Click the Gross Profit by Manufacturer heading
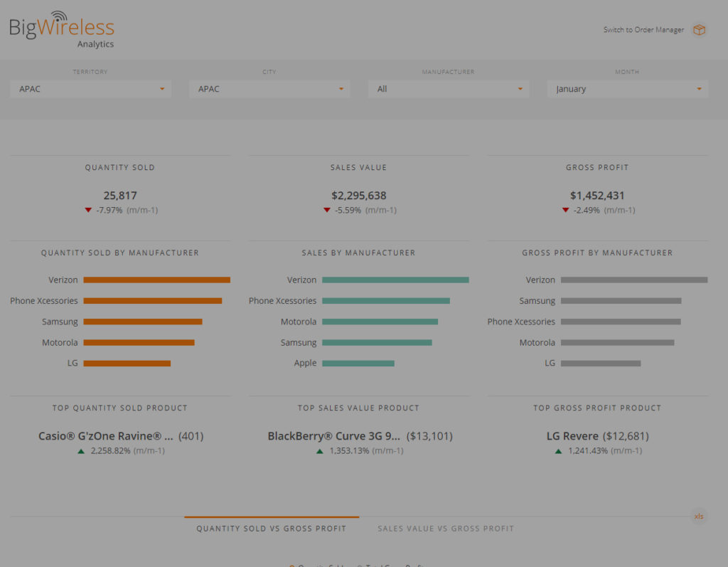 pos(597,253)
